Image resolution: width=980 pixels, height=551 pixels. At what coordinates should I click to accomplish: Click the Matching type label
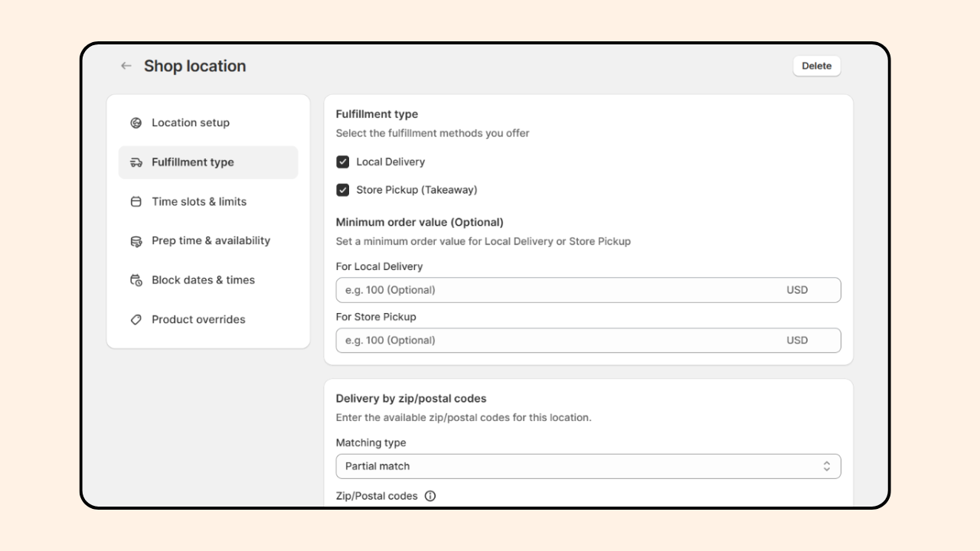click(x=371, y=443)
